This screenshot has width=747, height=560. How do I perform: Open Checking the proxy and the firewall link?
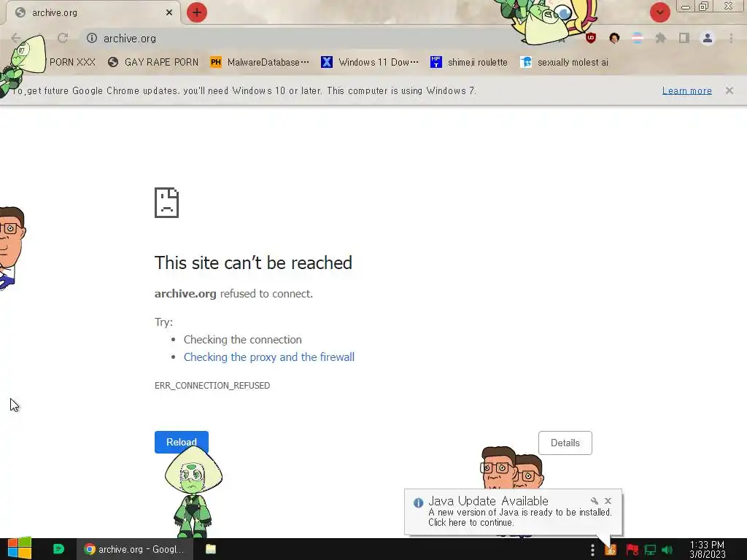click(x=269, y=357)
